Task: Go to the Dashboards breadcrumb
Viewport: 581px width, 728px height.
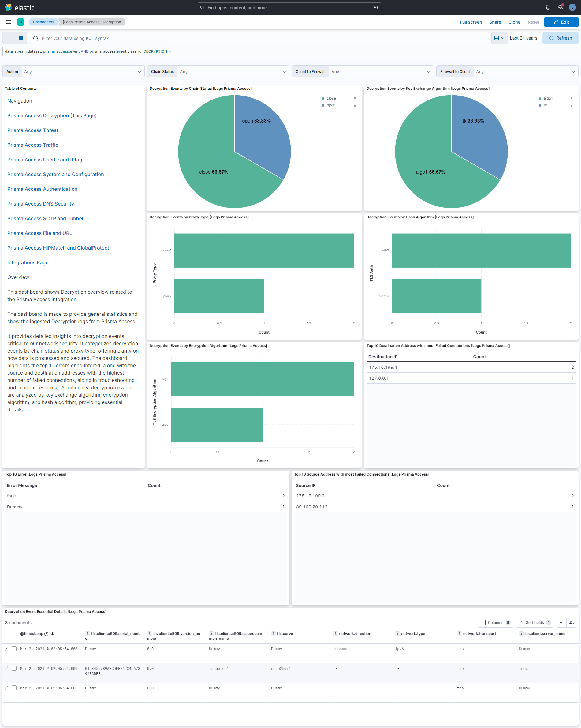Action: coord(43,22)
